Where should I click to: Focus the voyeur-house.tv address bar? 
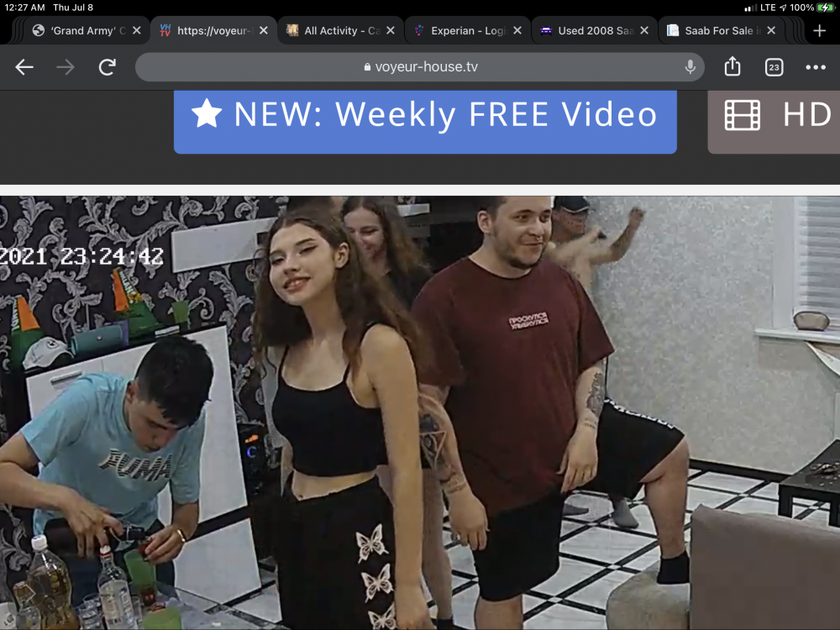coord(420,67)
